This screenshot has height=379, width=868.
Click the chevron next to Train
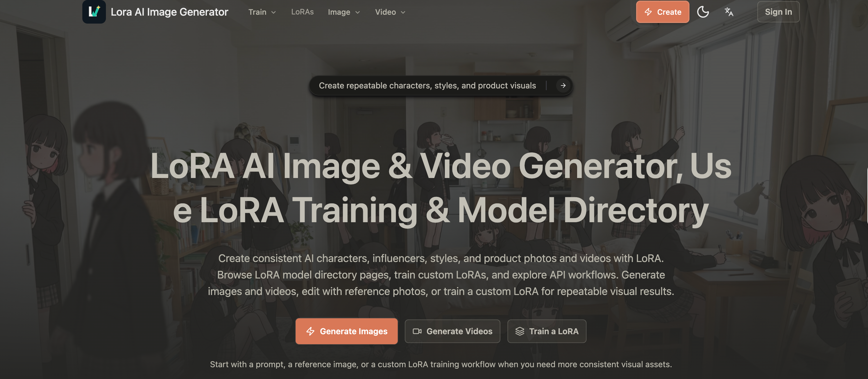pyautogui.click(x=273, y=12)
